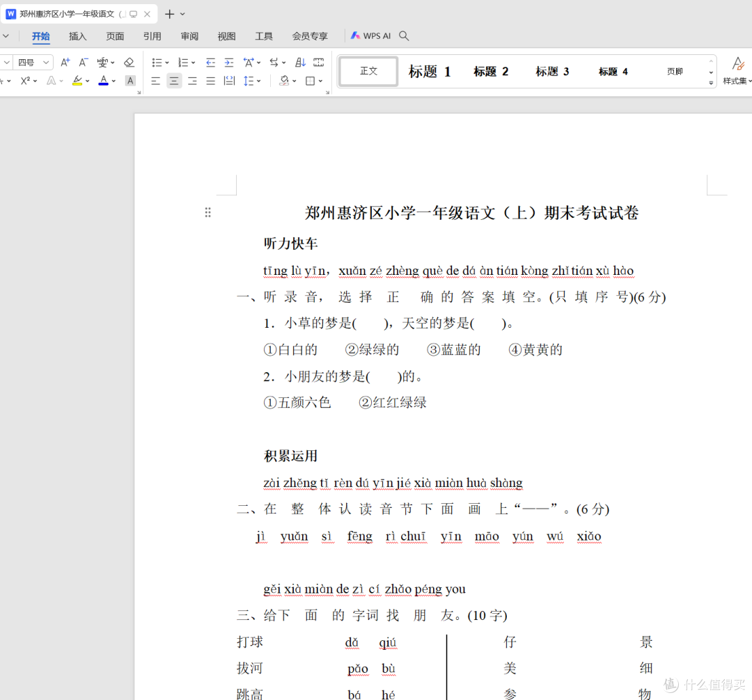Apply the 正文 style

(368, 71)
